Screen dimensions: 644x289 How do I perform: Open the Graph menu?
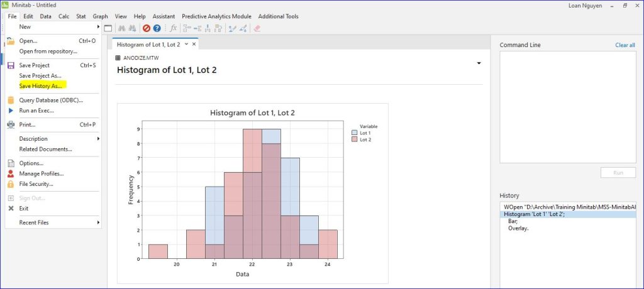[x=100, y=16]
